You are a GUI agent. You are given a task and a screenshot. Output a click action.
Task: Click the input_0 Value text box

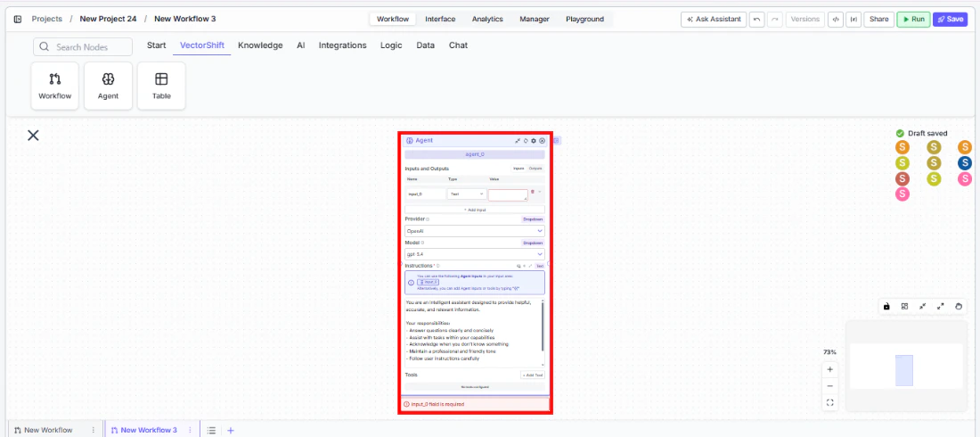click(508, 194)
